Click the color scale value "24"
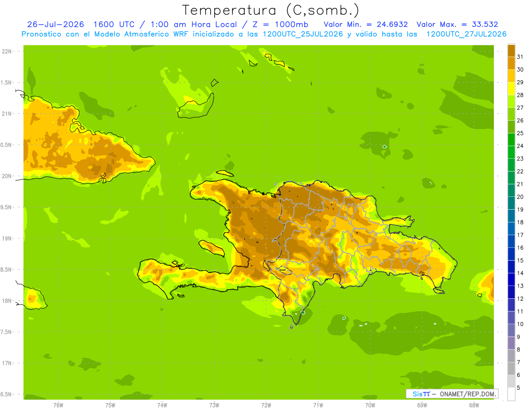The height and width of the screenshot is (411, 532). [x=520, y=146]
